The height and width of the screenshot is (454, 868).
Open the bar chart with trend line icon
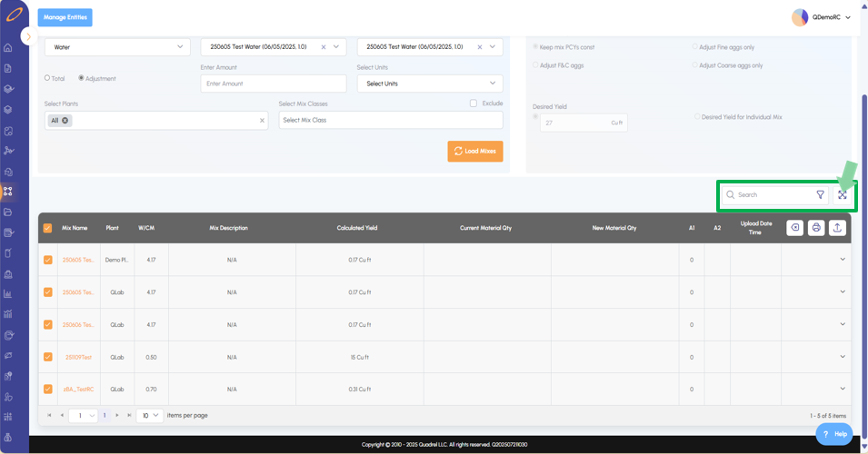coord(8,314)
